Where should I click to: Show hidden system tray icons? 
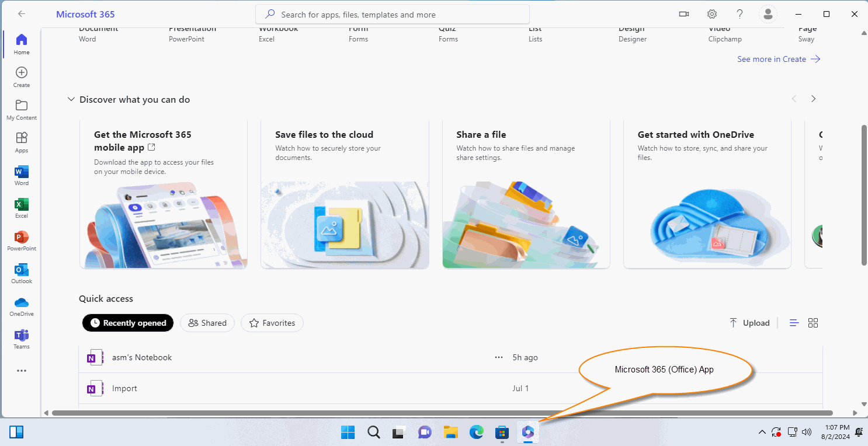[762, 432]
